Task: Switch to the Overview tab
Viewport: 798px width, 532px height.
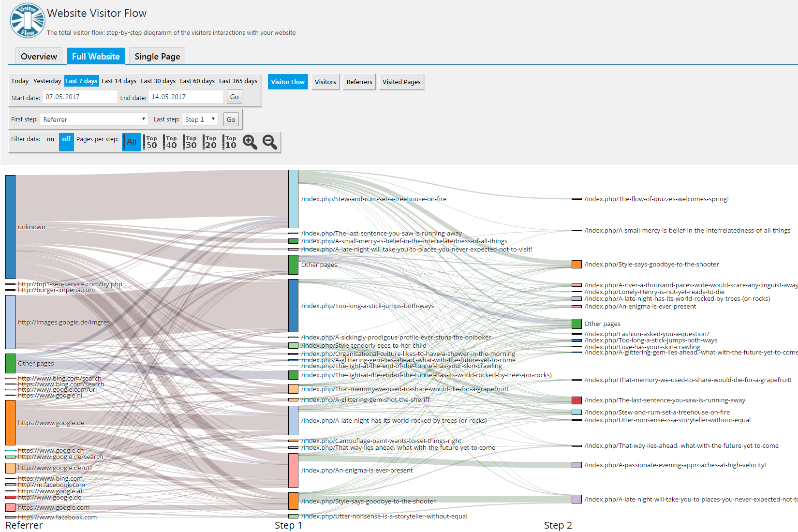Action: (39, 56)
